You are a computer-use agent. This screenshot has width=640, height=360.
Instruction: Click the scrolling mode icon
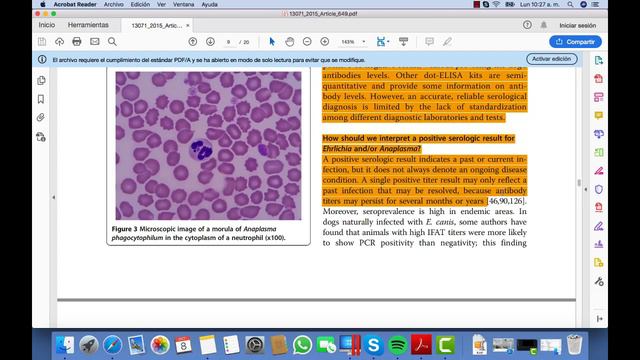(x=403, y=42)
